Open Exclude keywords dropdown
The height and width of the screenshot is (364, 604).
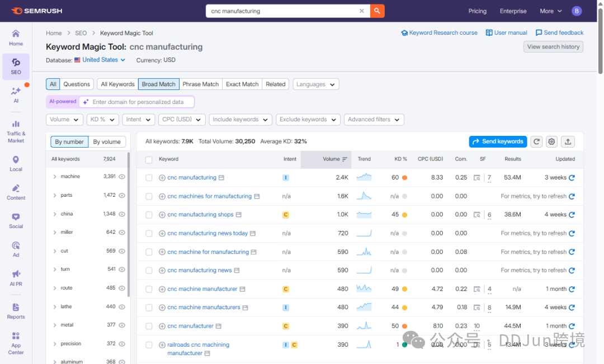coord(308,120)
